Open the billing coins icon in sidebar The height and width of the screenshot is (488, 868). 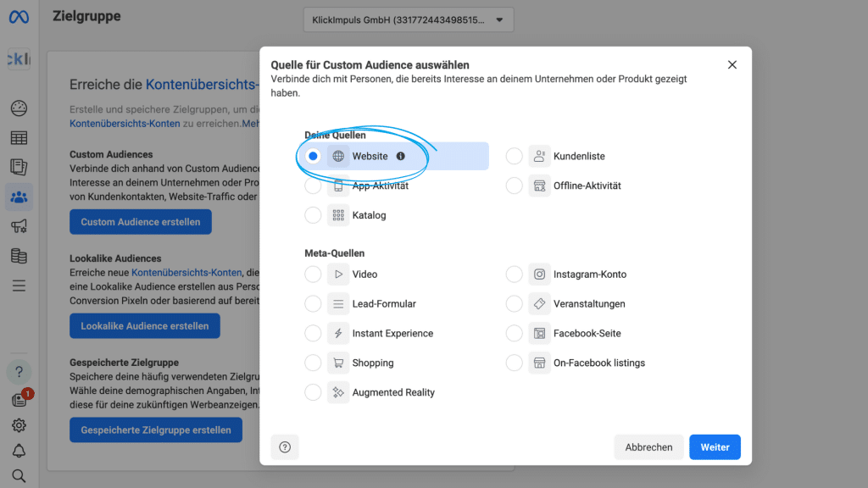(x=19, y=256)
